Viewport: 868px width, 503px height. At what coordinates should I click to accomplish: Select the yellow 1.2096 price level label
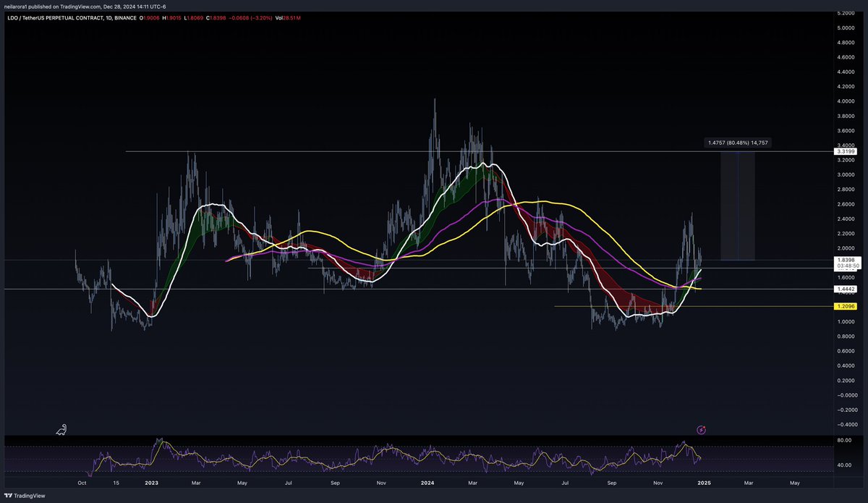tap(845, 307)
